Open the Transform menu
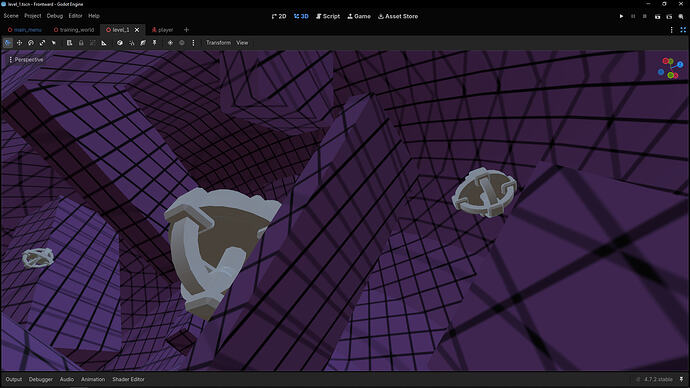Viewport: 690px width, 388px height. (x=218, y=43)
